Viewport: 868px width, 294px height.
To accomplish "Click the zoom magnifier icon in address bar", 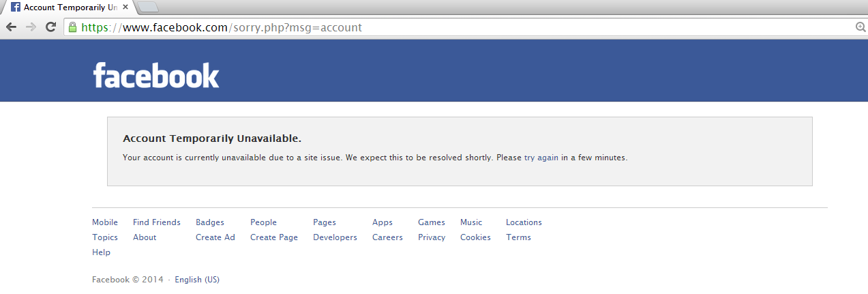I will (860, 27).
